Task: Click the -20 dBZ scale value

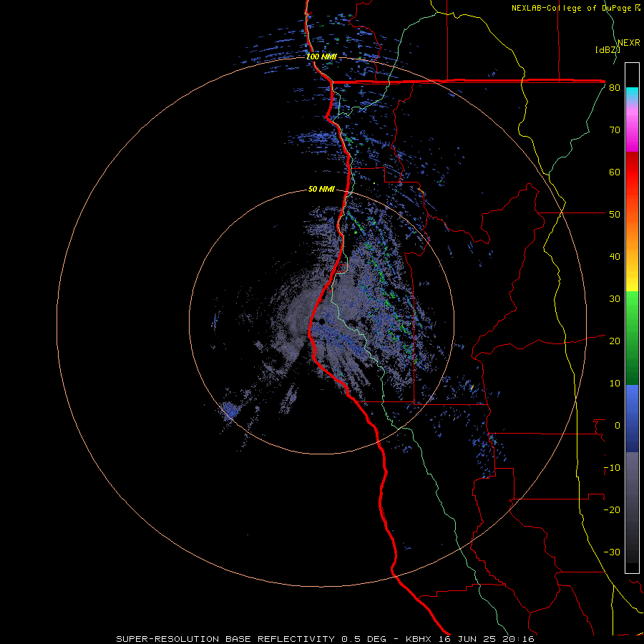Action: coord(612,510)
